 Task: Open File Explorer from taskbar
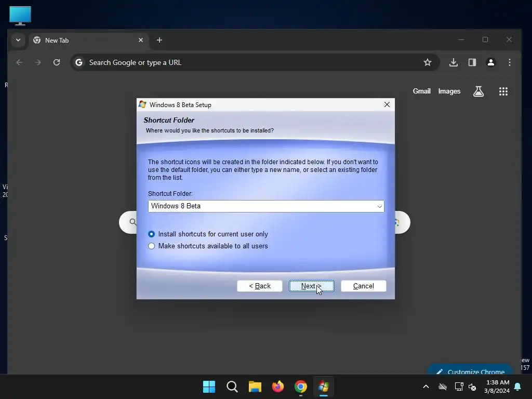[x=255, y=387]
